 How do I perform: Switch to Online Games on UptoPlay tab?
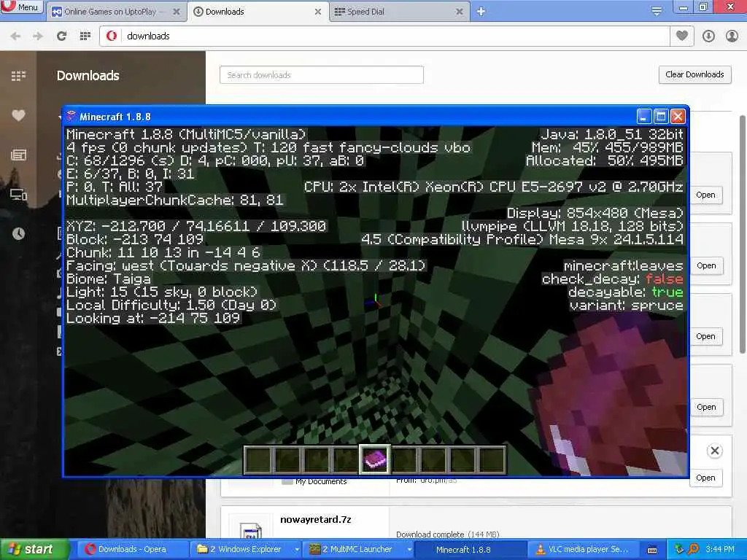pos(111,12)
